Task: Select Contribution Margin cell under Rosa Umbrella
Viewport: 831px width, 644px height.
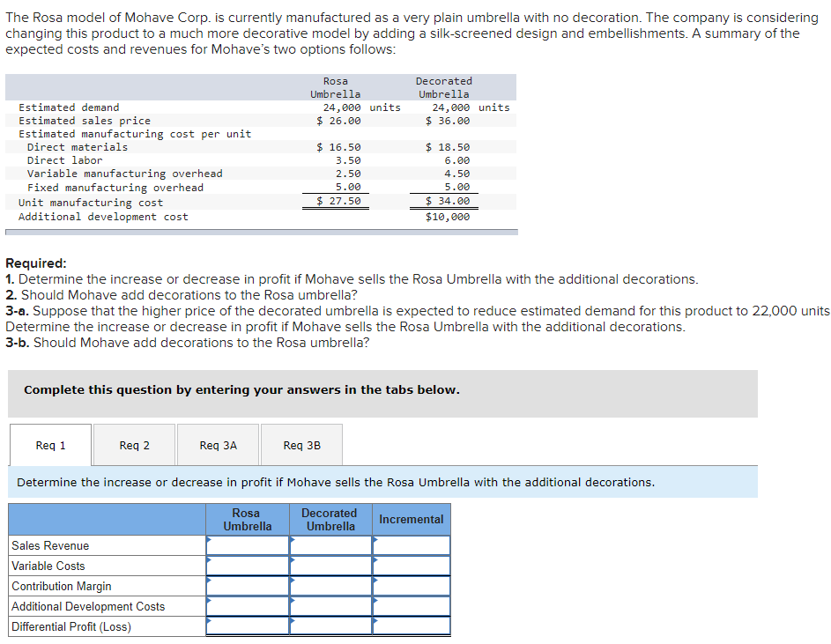Action: [248, 586]
